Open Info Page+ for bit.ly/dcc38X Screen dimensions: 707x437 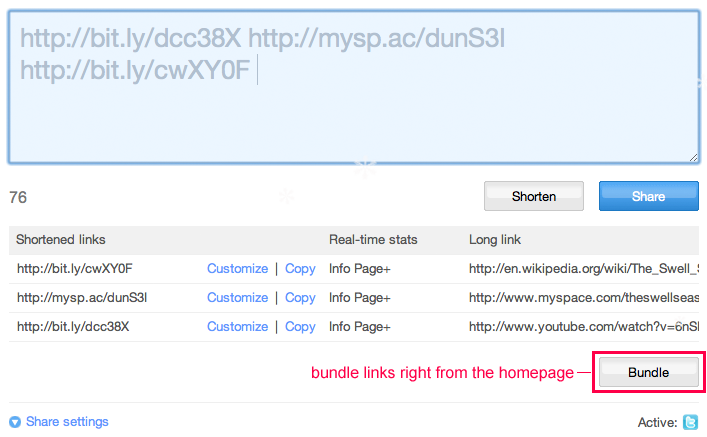click(360, 327)
